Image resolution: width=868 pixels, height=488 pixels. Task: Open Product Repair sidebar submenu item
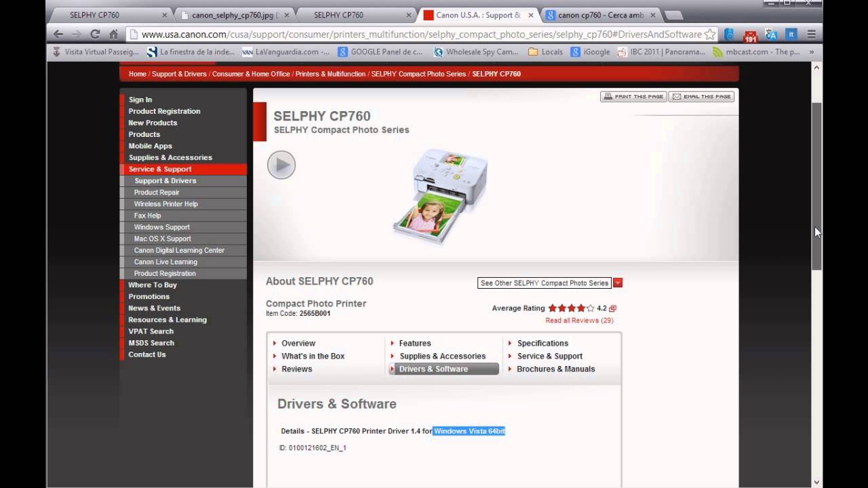point(157,192)
